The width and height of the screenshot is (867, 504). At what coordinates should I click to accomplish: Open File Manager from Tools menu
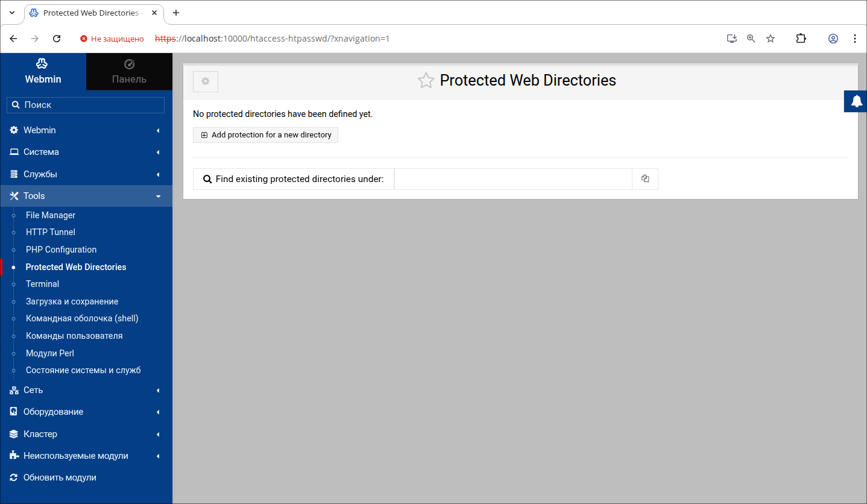51,215
